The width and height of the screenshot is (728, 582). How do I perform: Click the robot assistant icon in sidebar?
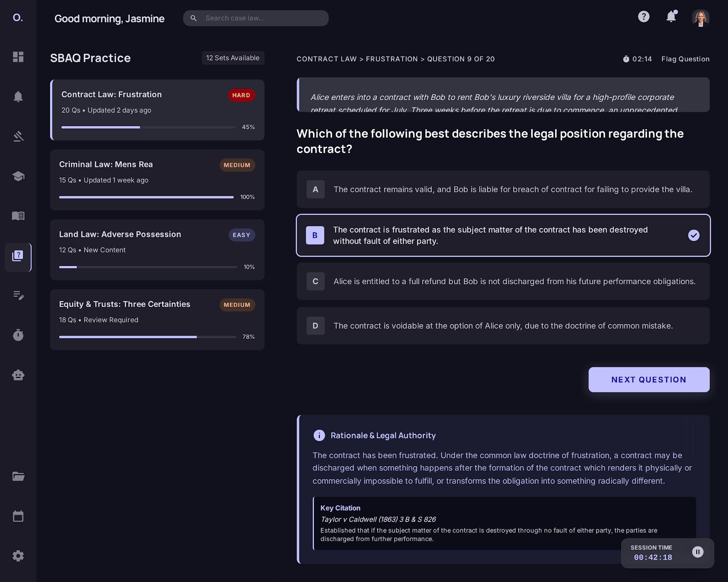(x=18, y=375)
